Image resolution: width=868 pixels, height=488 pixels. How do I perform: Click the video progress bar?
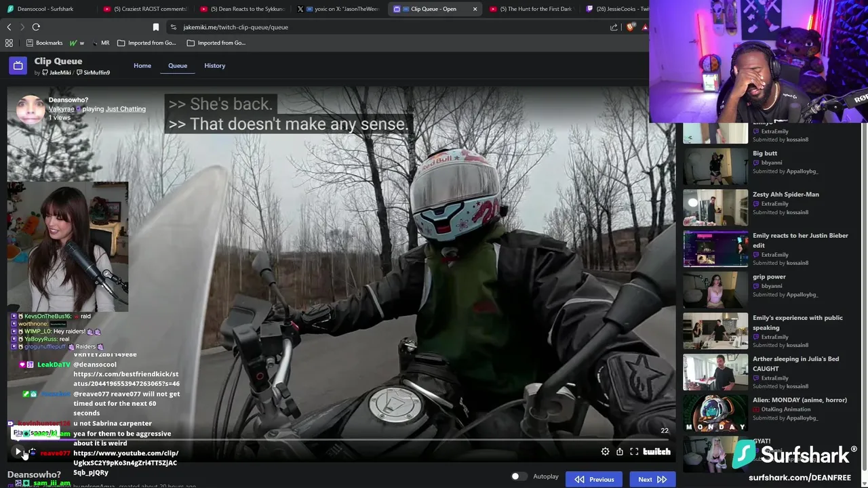click(x=341, y=440)
